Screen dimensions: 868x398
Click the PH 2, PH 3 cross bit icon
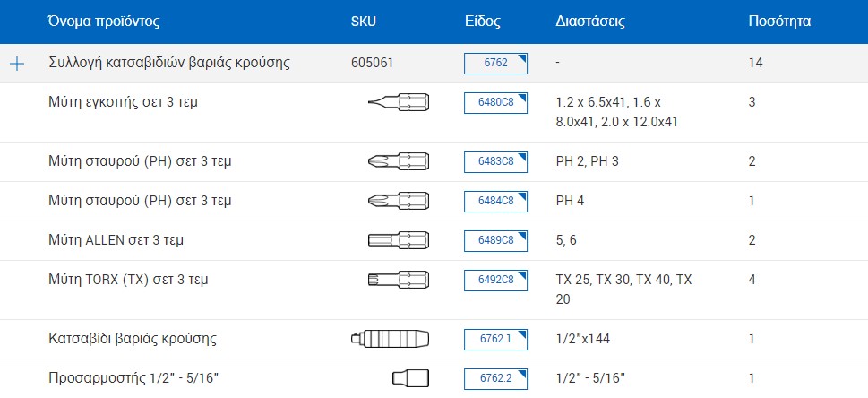[x=399, y=161]
